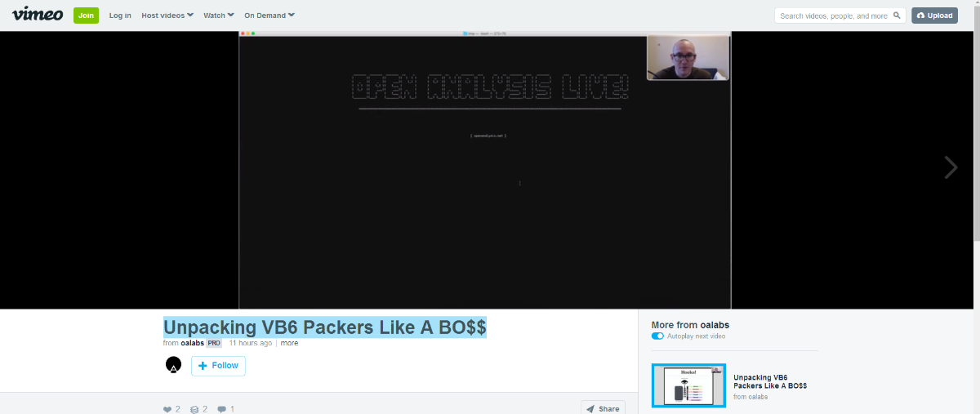Viewport: 980px width, 414px height.
Task: Click the Unpacking VB6 Packers title heading
Action: pos(325,327)
